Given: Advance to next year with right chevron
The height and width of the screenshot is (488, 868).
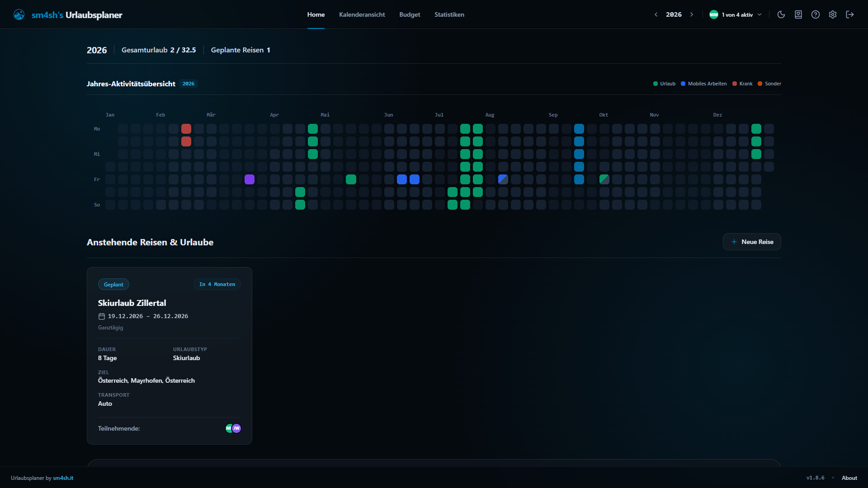Looking at the screenshot, I should [691, 14].
